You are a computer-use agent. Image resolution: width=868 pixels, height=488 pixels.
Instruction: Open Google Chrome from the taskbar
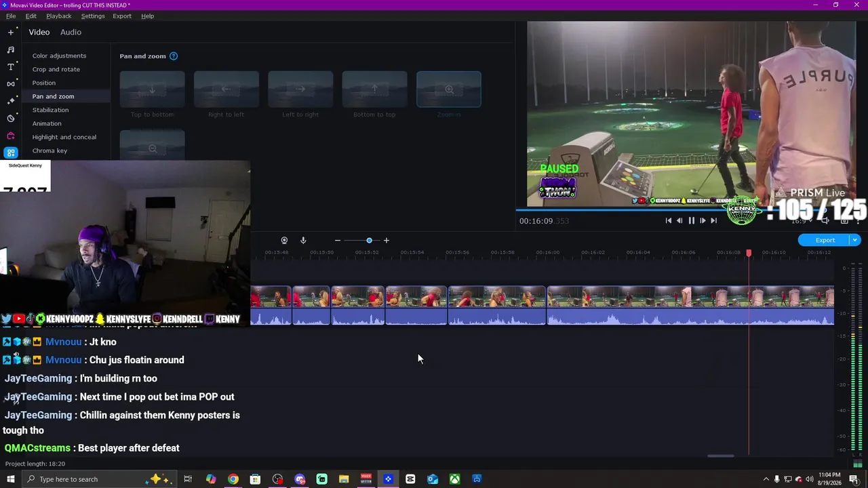click(233, 479)
